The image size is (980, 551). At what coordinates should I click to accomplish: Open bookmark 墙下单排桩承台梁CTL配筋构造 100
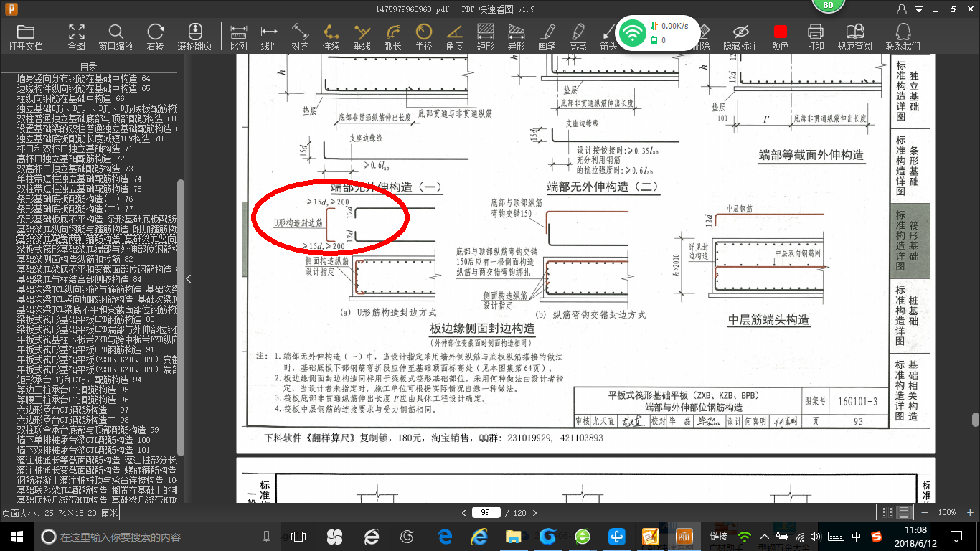coord(83,440)
